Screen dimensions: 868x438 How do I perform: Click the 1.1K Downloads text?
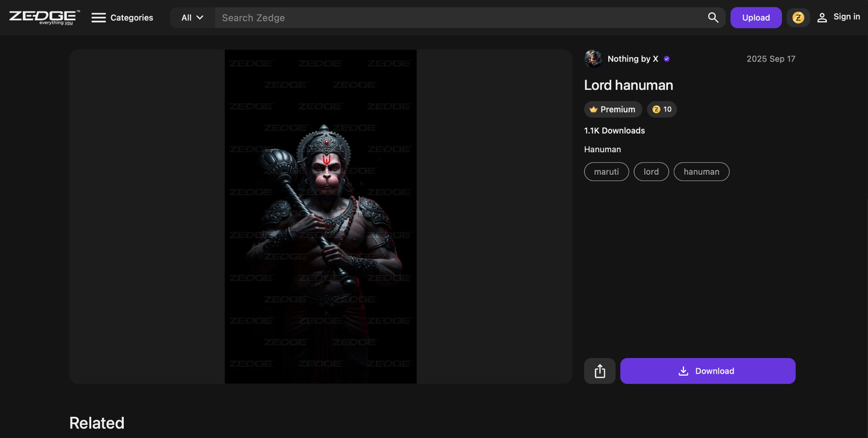click(x=615, y=131)
